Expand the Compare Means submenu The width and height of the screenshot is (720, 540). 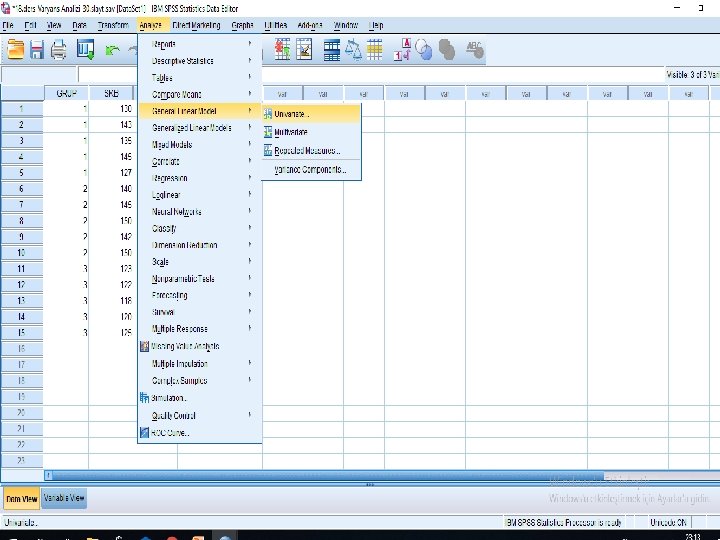(200, 94)
